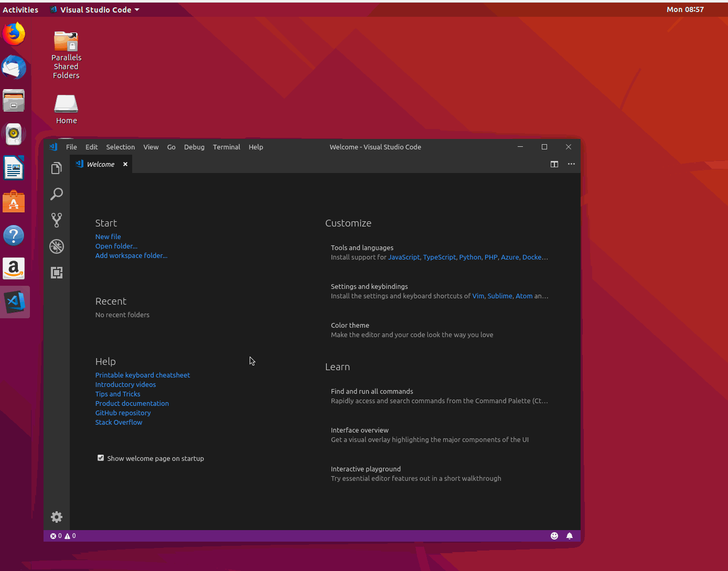Toggle Show welcome page on startup checkbox
The image size is (728, 571).
point(101,458)
